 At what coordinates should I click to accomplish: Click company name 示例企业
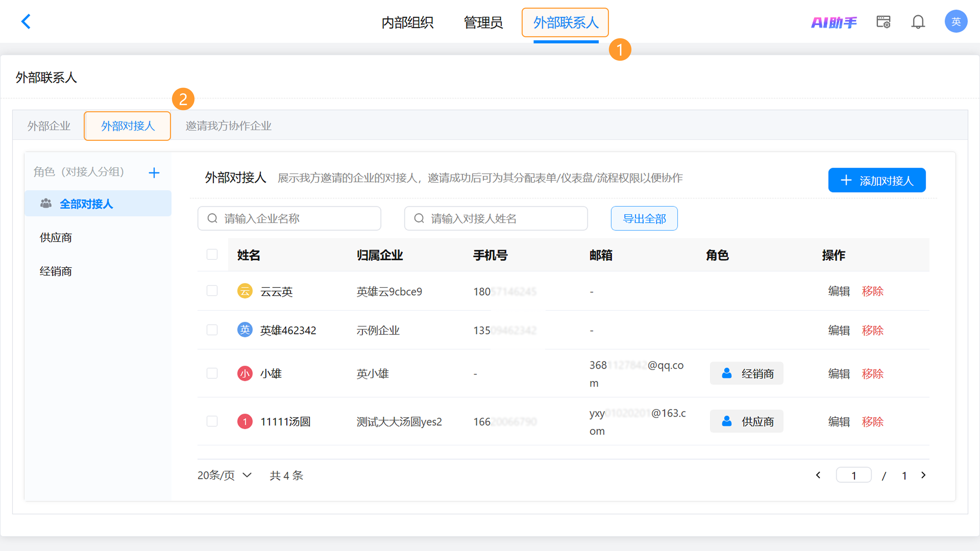pos(378,330)
